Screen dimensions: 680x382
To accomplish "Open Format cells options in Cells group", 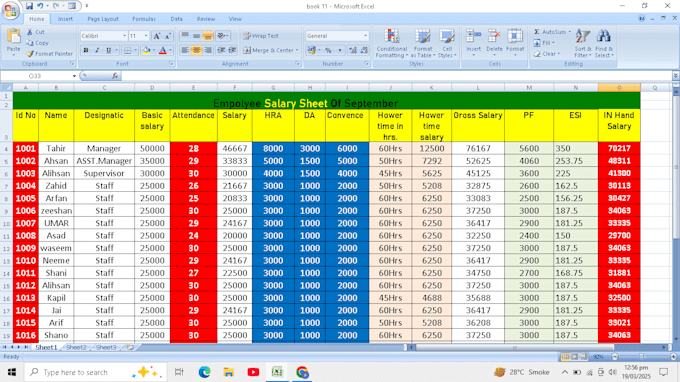I will (x=515, y=42).
